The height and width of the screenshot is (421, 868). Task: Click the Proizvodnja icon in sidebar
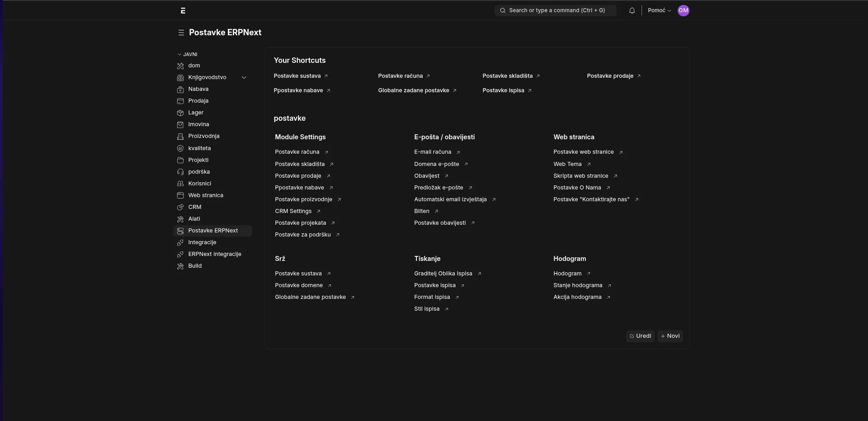point(180,136)
